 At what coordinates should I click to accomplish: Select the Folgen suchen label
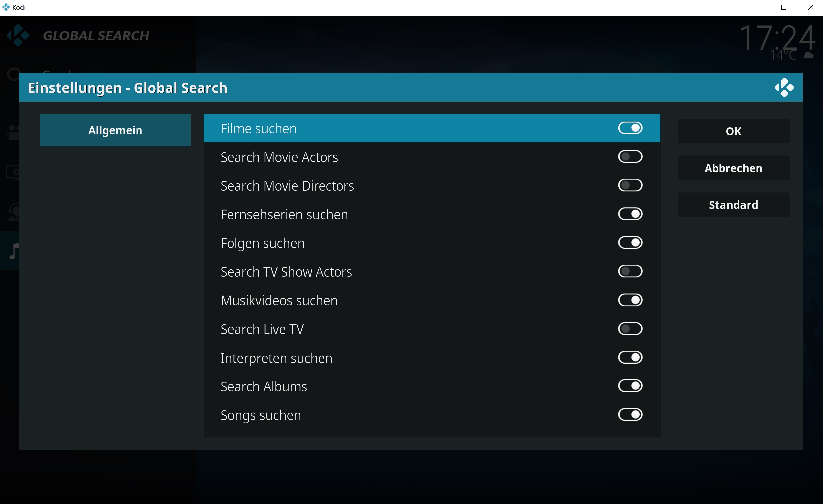(263, 243)
